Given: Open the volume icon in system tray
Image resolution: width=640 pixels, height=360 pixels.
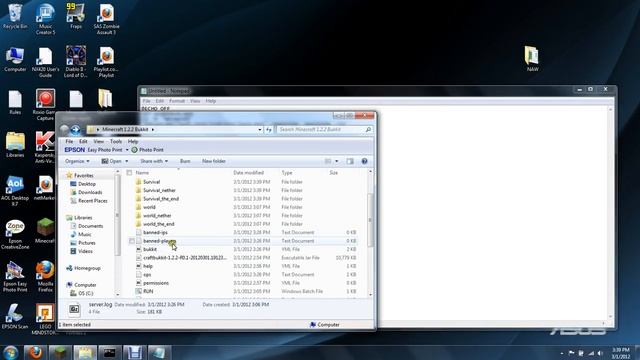Looking at the screenshot, I should pos(600,353).
